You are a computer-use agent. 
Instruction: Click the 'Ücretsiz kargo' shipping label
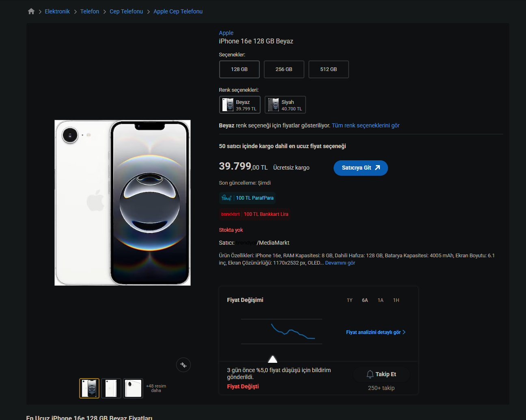click(291, 168)
